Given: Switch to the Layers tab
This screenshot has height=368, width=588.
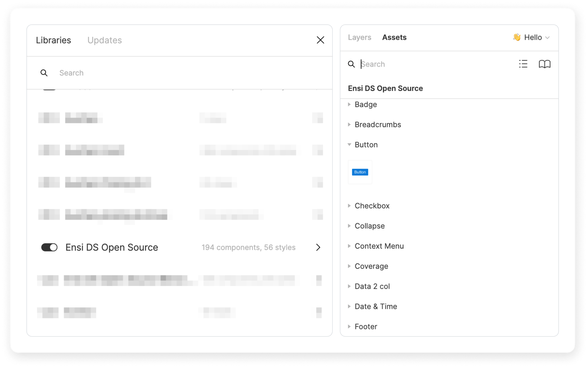Looking at the screenshot, I should pyautogui.click(x=359, y=38).
